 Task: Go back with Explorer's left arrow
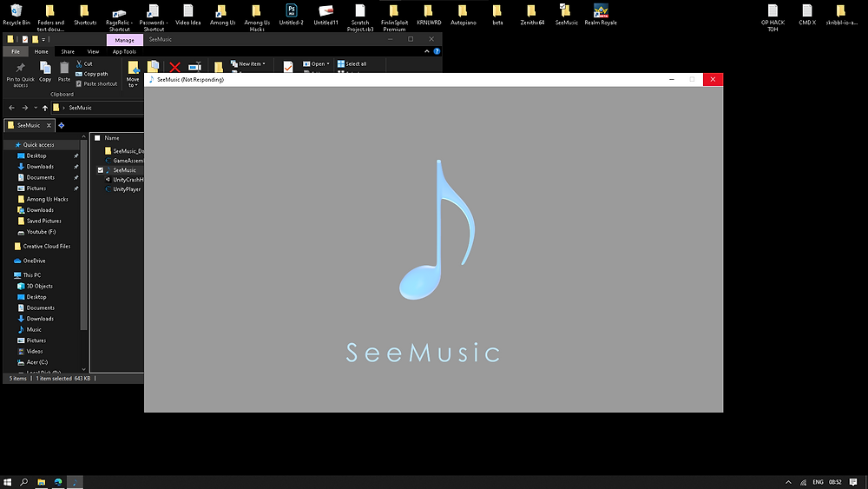click(11, 108)
